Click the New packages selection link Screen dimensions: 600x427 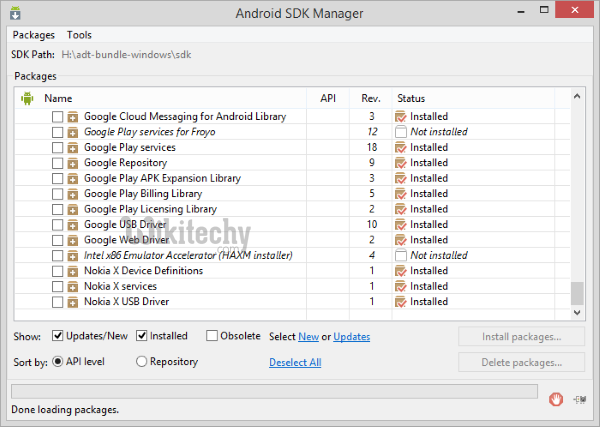pos(308,337)
